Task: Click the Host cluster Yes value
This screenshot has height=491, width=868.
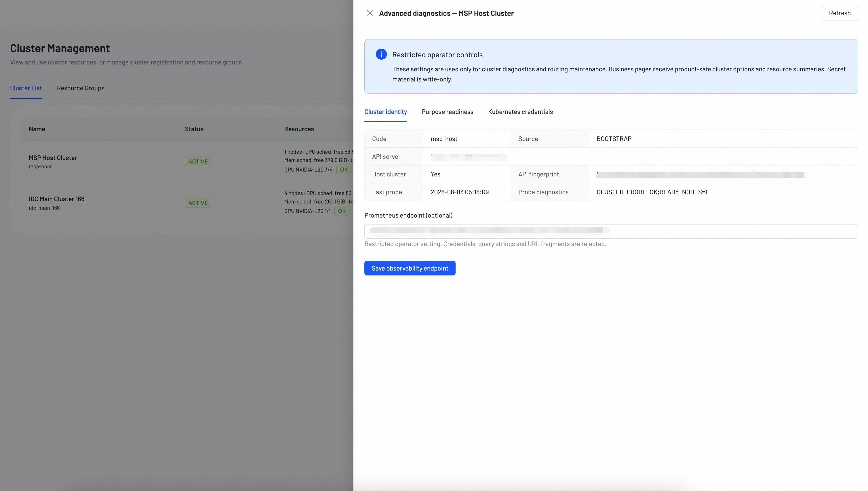Action: [x=435, y=174]
